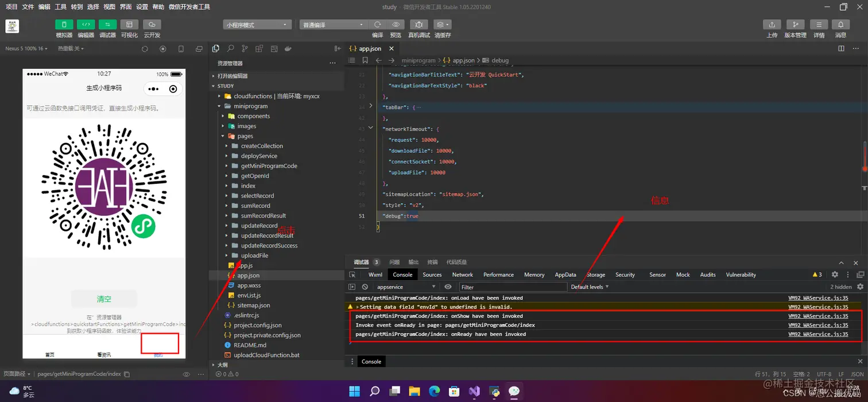Click the console Filter input field
The height and width of the screenshot is (402, 868).
[x=513, y=287]
